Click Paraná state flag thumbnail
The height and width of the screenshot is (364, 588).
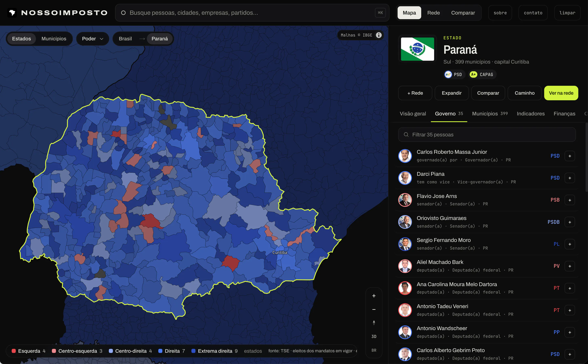coord(417,49)
